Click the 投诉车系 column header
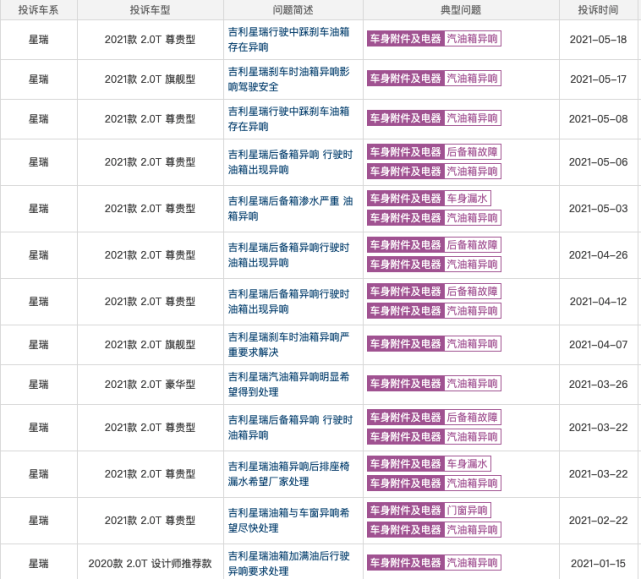The width and height of the screenshot is (641, 579). (x=38, y=10)
